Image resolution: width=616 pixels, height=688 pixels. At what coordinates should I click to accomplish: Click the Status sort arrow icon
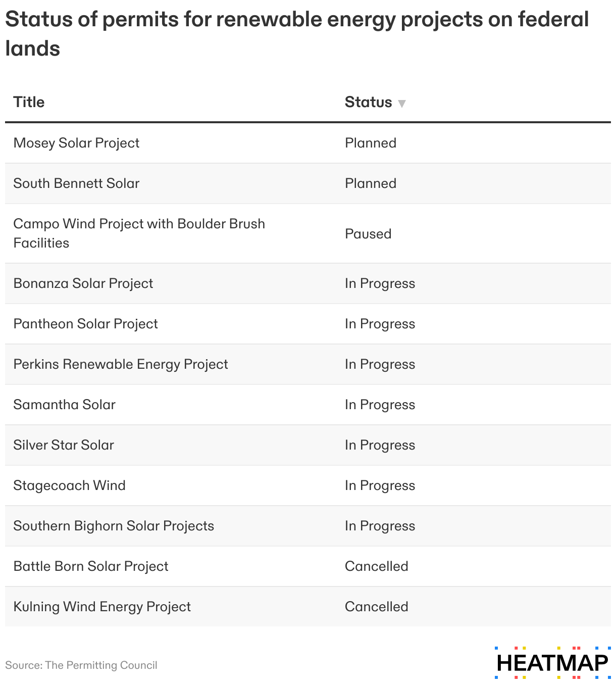coord(402,104)
